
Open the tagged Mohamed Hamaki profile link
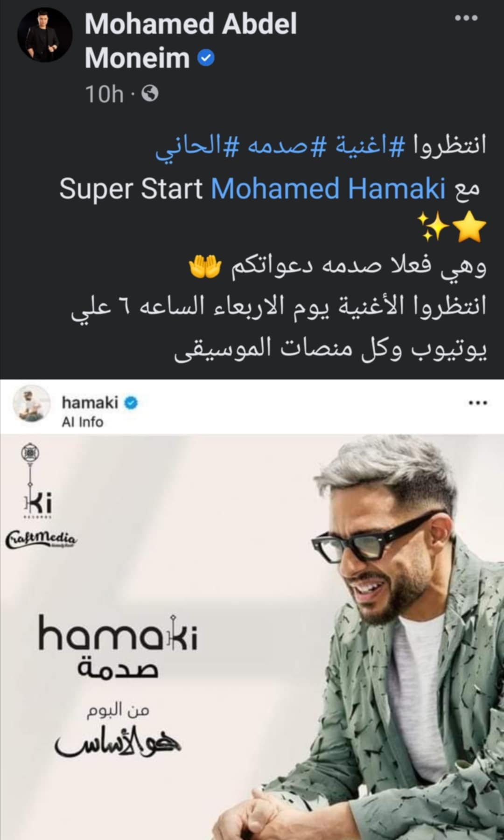(328, 189)
